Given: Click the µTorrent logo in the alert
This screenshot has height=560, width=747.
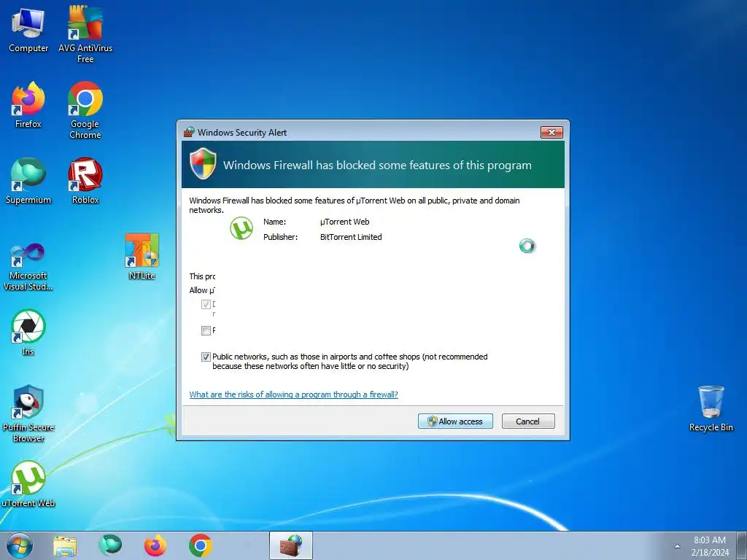Looking at the screenshot, I should click(x=241, y=228).
